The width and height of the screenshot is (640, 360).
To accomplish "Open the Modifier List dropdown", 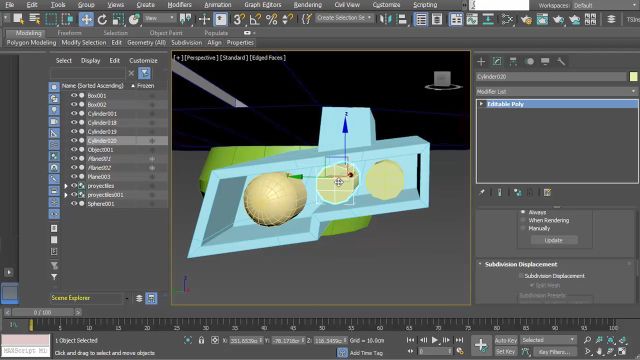I will (557, 91).
